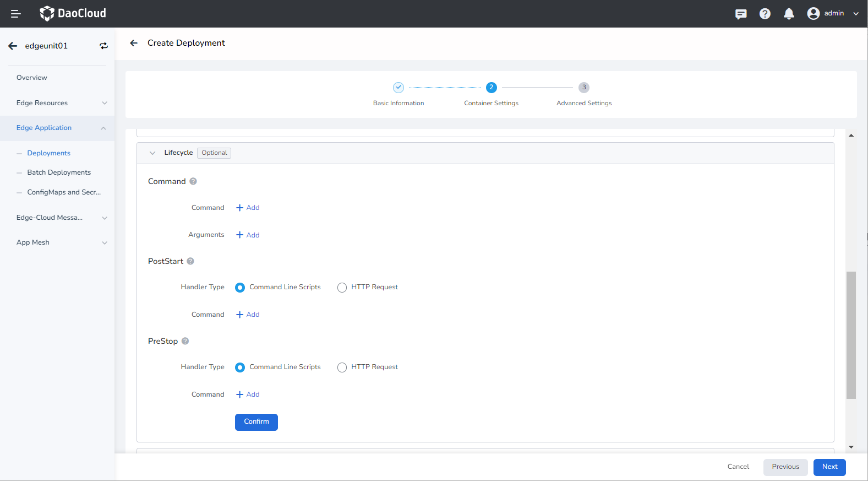Open the messages chat icon
868x481 pixels.
[x=741, y=14]
